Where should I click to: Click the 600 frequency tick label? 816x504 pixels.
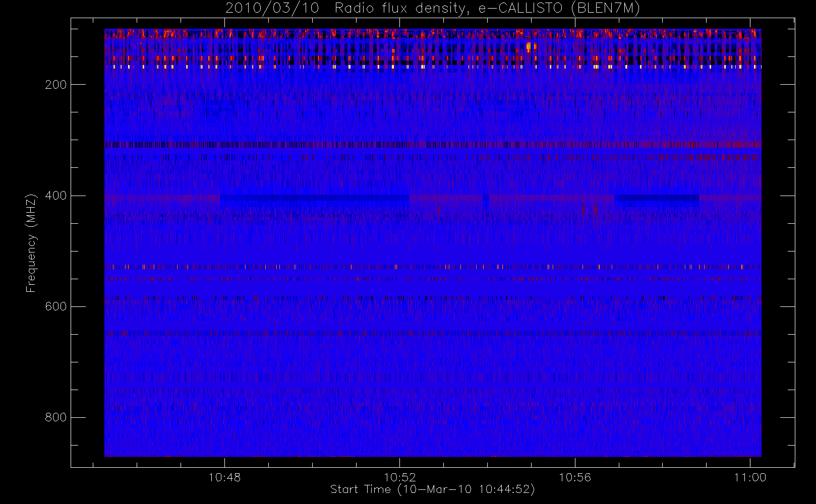click(x=55, y=306)
